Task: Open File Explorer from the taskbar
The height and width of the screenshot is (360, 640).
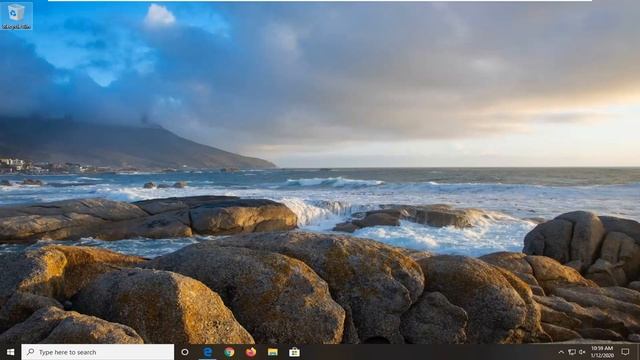Action: pyautogui.click(x=273, y=352)
